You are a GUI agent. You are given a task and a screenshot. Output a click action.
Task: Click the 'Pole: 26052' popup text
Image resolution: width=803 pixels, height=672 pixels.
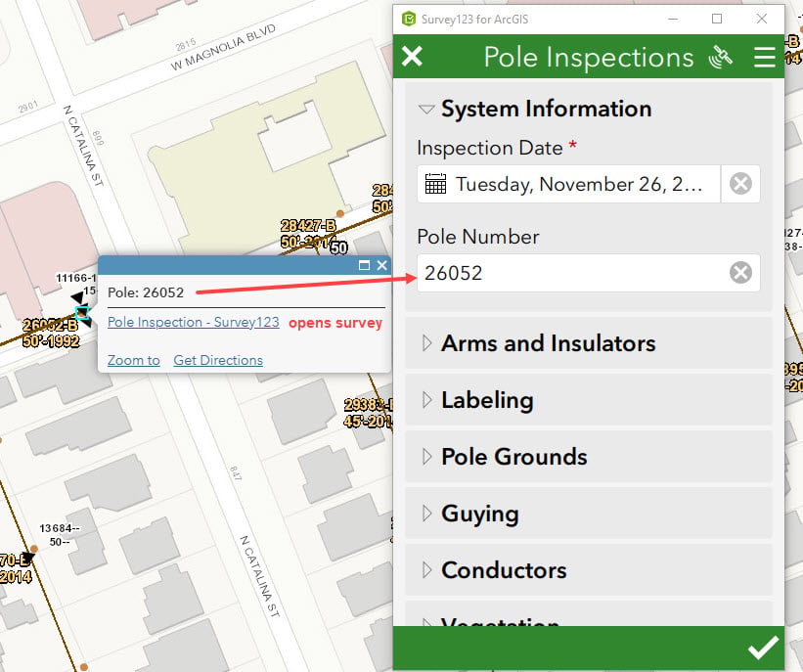pyautogui.click(x=146, y=292)
